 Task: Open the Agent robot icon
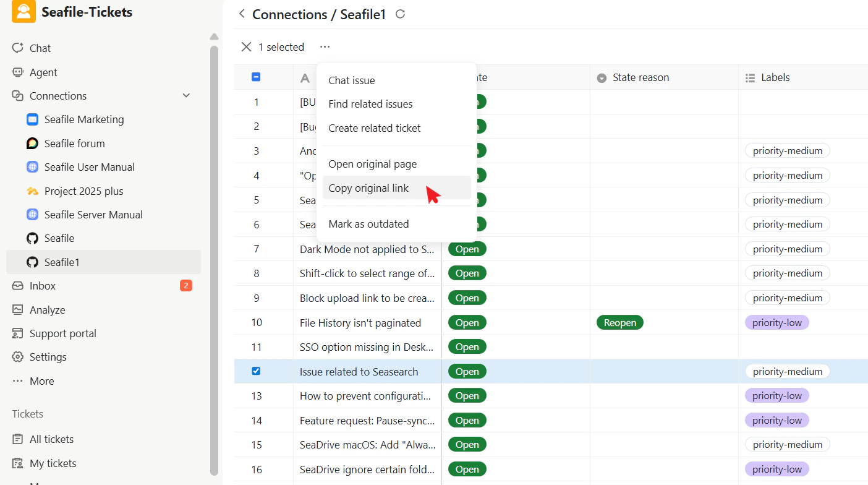point(17,72)
